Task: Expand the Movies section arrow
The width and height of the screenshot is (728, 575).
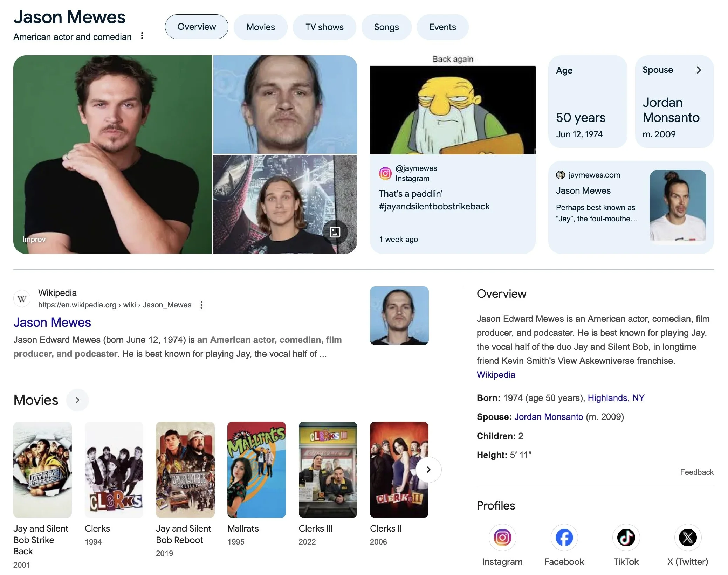Action: point(77,400)
